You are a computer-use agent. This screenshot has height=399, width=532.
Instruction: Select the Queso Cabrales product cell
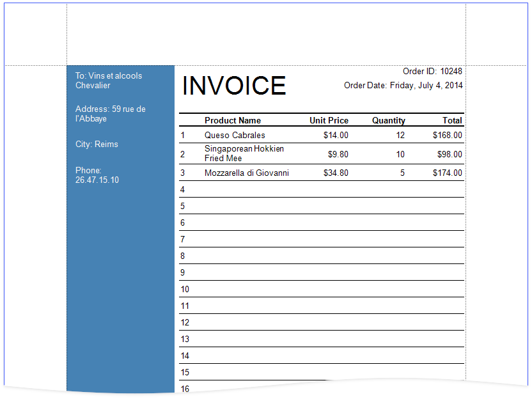point(235,135)
